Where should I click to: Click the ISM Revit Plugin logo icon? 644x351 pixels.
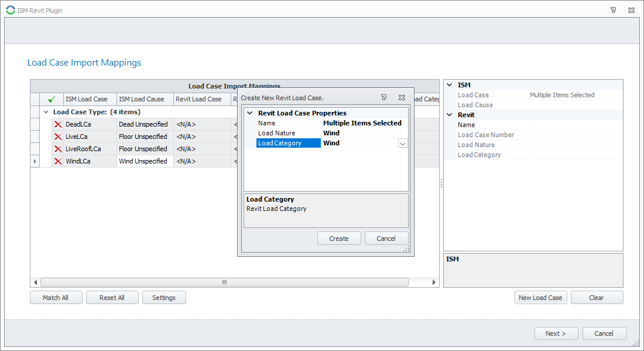tap(11, 11)
